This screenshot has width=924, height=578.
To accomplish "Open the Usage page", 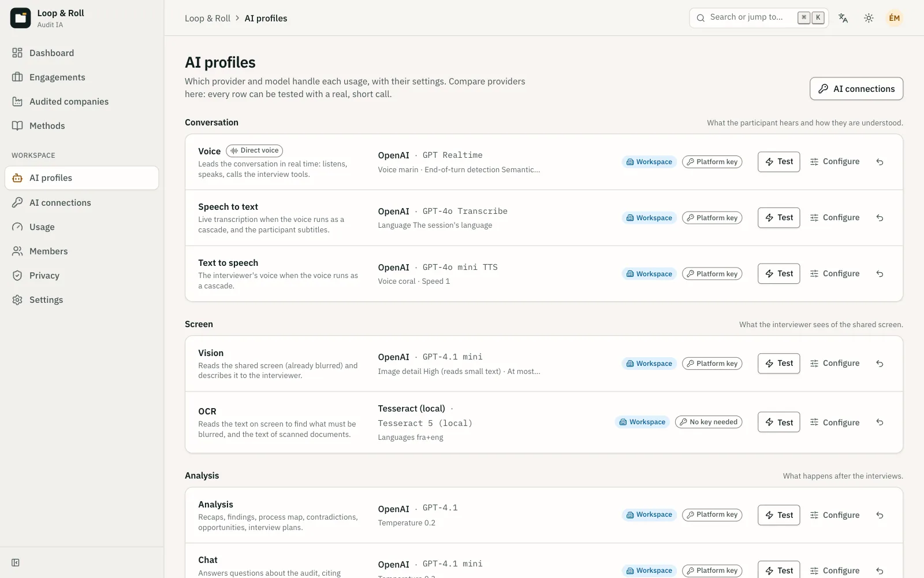I will (82, 227).
